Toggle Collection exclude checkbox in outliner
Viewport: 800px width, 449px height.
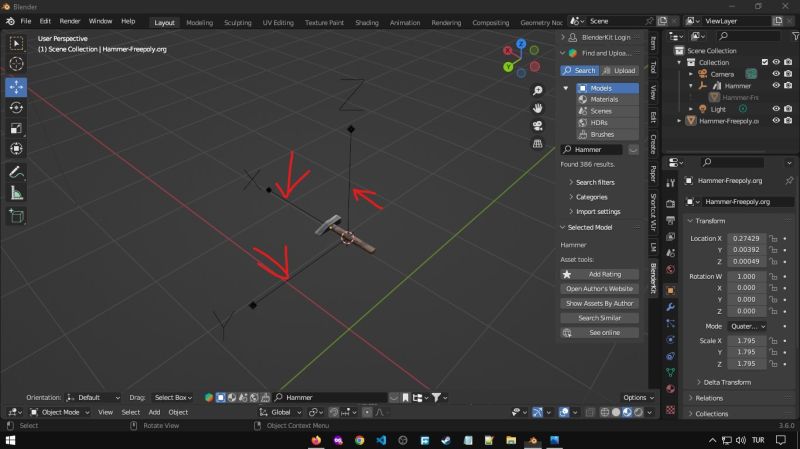pyautogui.click(x=764, y=62)
